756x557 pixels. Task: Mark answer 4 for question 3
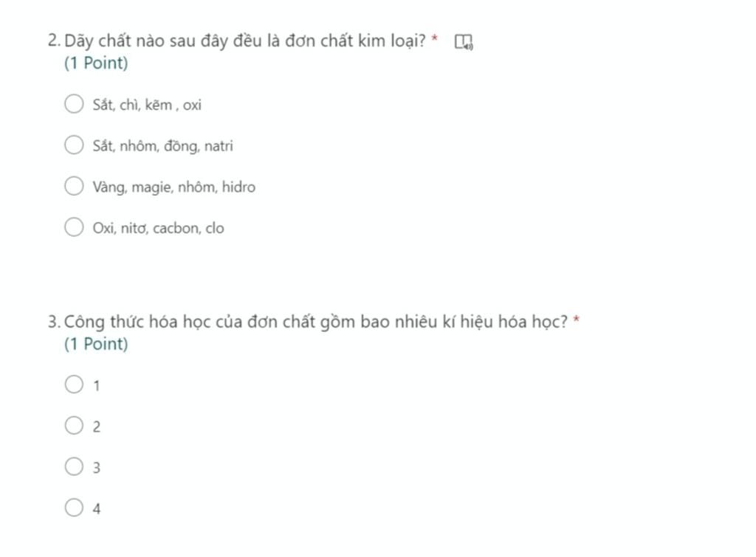coord(74,508)
